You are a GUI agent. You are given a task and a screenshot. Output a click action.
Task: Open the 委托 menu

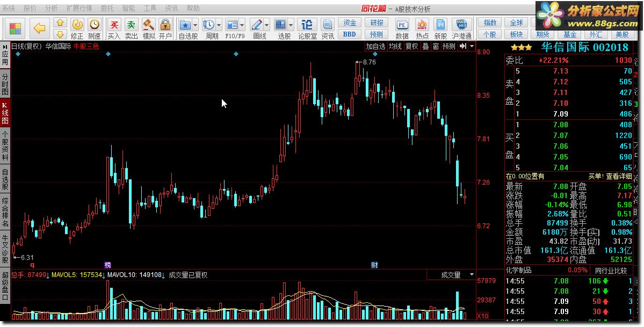pos(107,8)
